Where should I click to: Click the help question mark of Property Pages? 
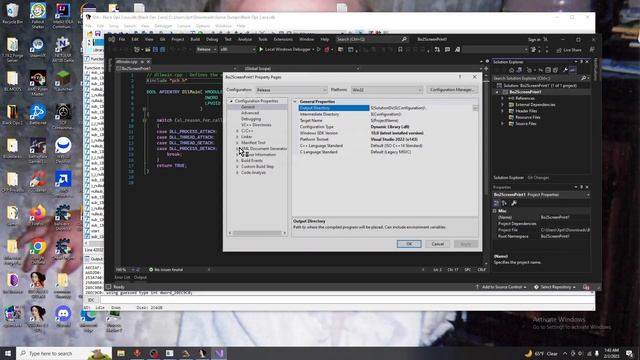click(460, 77)
